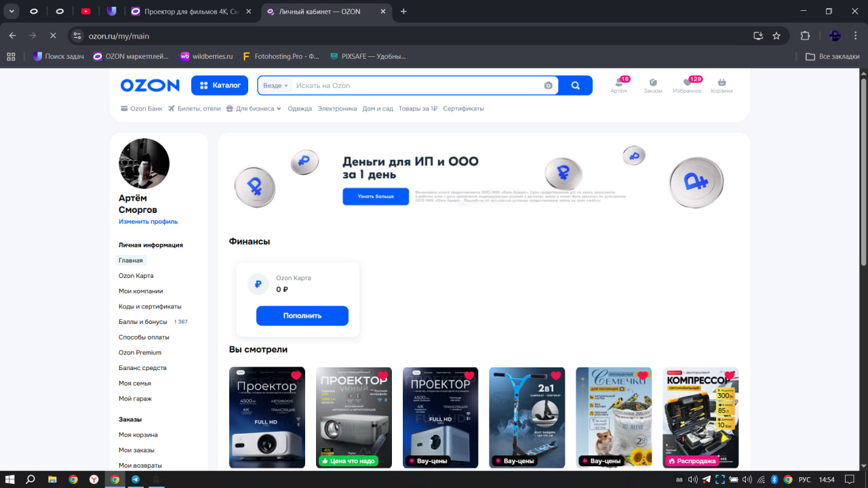
Task: Toggle heart on the unbadged white projector card
Action: (x=296, y=375)
